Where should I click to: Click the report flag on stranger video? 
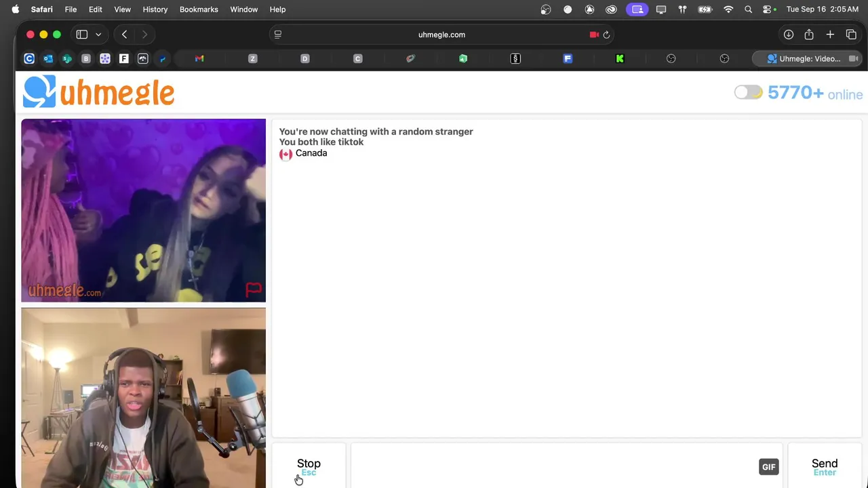(x=254, y=290)
